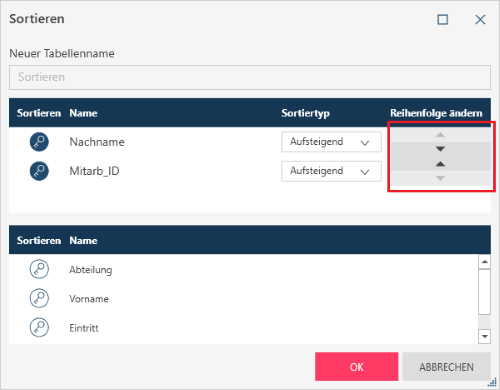Click the field list scrollbar thumb

pos(484,292)
